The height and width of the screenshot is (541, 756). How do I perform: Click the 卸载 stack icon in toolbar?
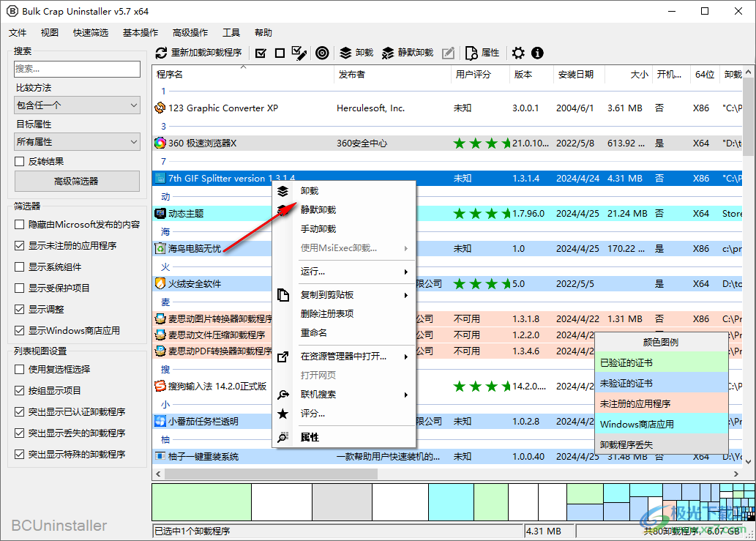[x=345, y=53]
